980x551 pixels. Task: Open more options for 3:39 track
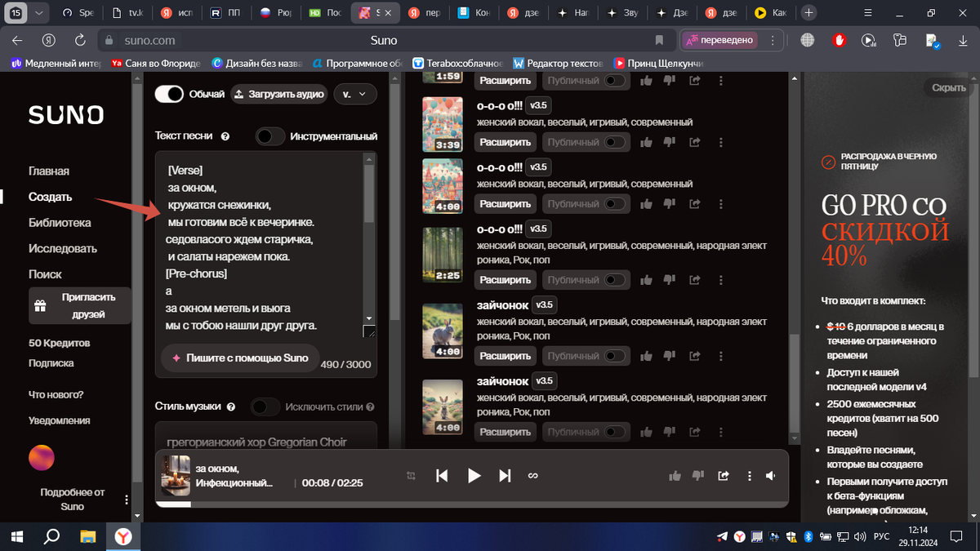coord(720,142)
